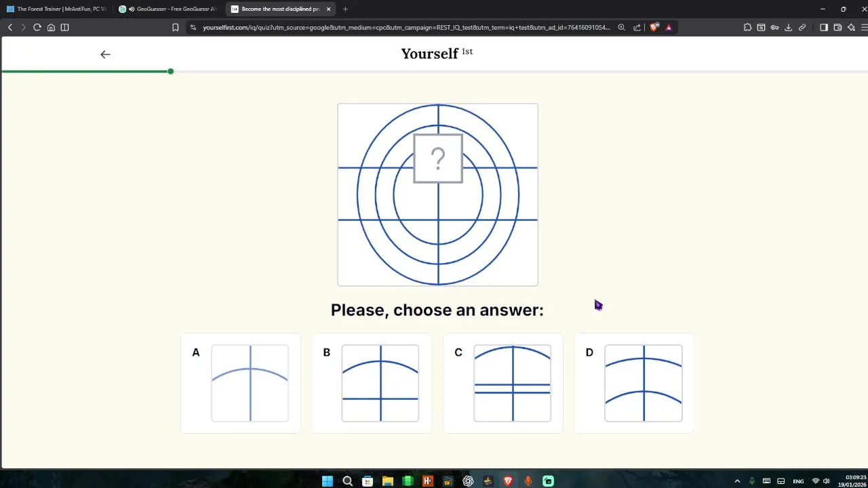Open the browser hamburger menu
This screenshot has height=488, width=868.
(x=865, y=27)
